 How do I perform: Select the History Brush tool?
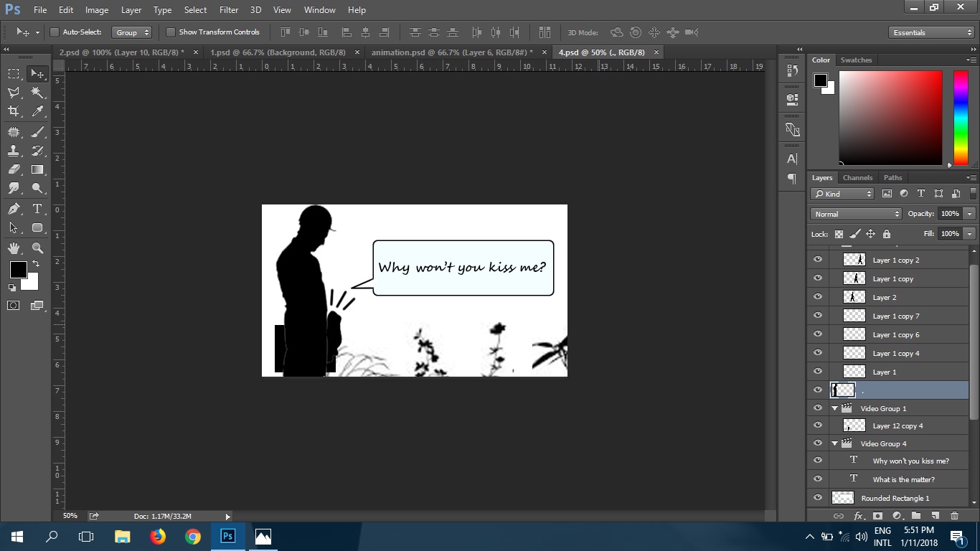click(37, 151)
